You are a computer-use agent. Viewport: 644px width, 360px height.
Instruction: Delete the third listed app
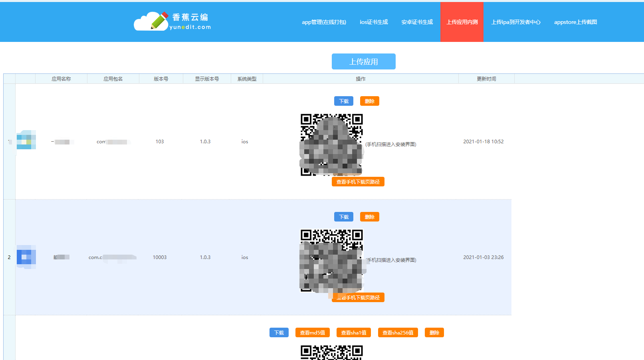434,332
